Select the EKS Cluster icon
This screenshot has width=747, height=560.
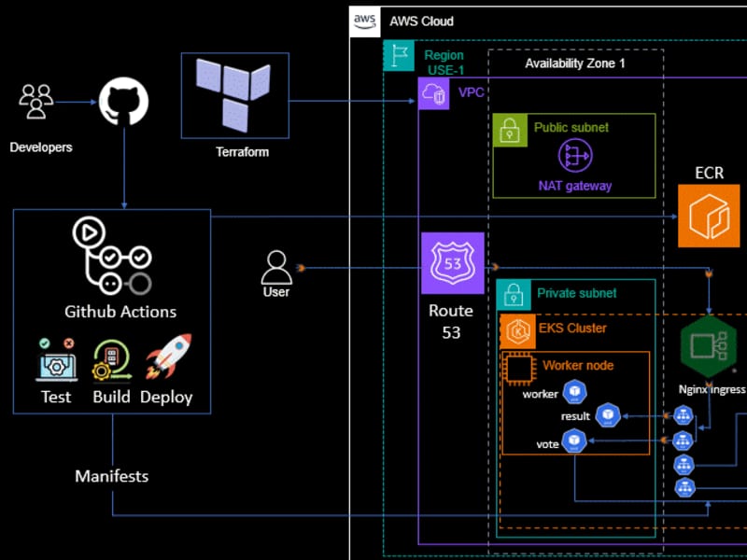518,330
